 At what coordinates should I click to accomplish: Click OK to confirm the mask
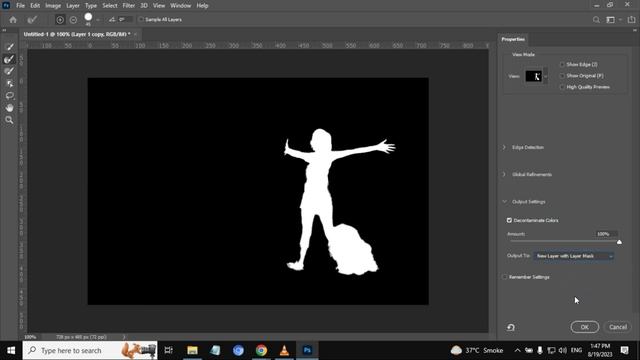[584, 327]
